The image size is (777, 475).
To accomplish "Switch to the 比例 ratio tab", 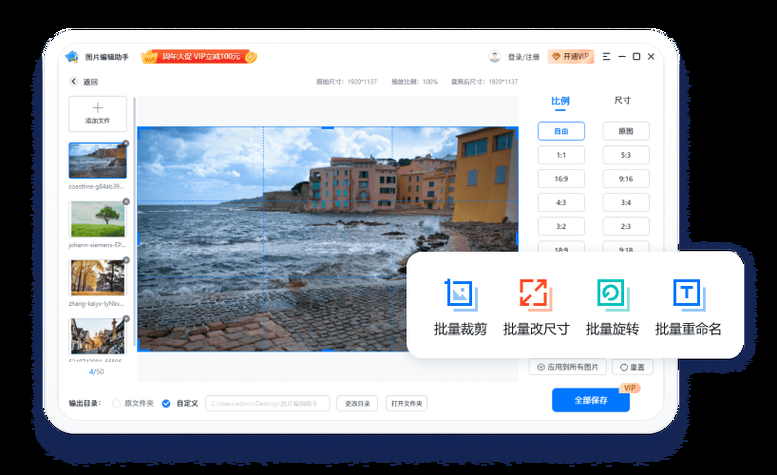I will pos(560,101).
